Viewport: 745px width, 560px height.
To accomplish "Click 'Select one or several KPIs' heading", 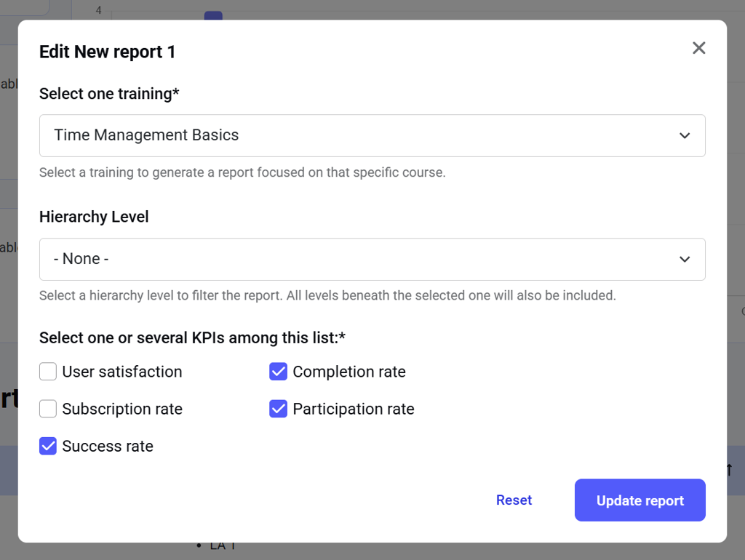I will click(192, 337).
